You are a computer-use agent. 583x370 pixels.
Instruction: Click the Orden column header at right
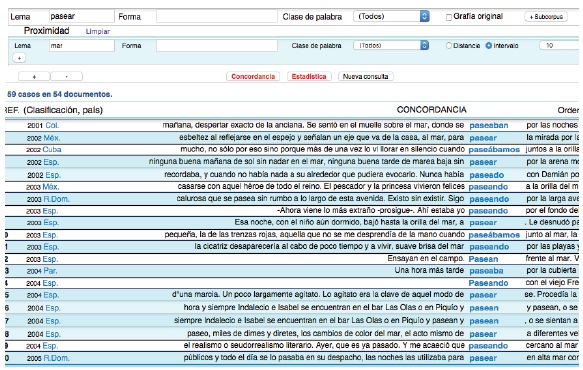[x=569, y=110]
